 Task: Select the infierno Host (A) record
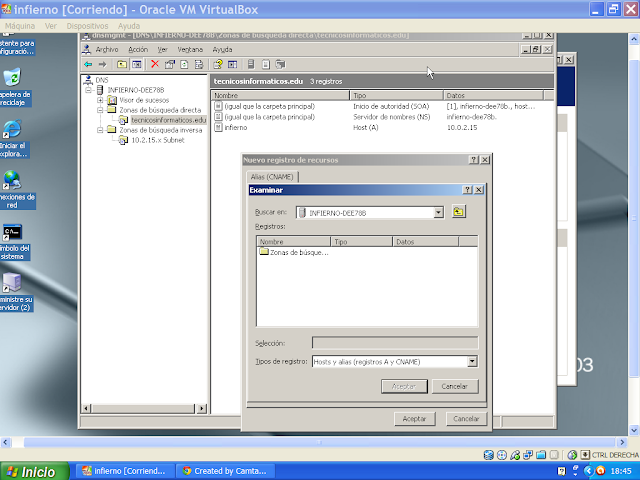(x=236, y=127)
